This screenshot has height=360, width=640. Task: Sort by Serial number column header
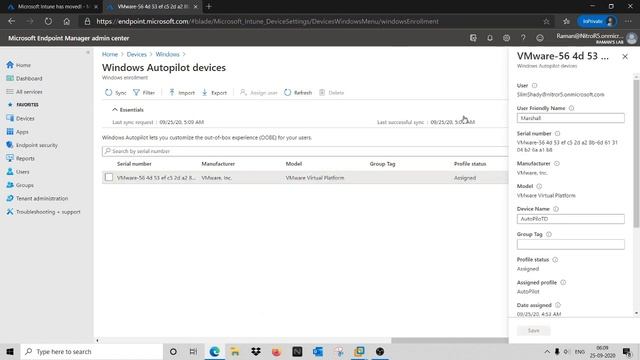(134, 164)
